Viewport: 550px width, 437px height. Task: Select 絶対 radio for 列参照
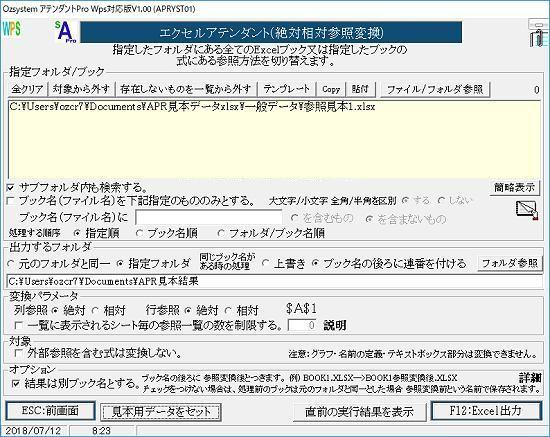tap(55, 310)
